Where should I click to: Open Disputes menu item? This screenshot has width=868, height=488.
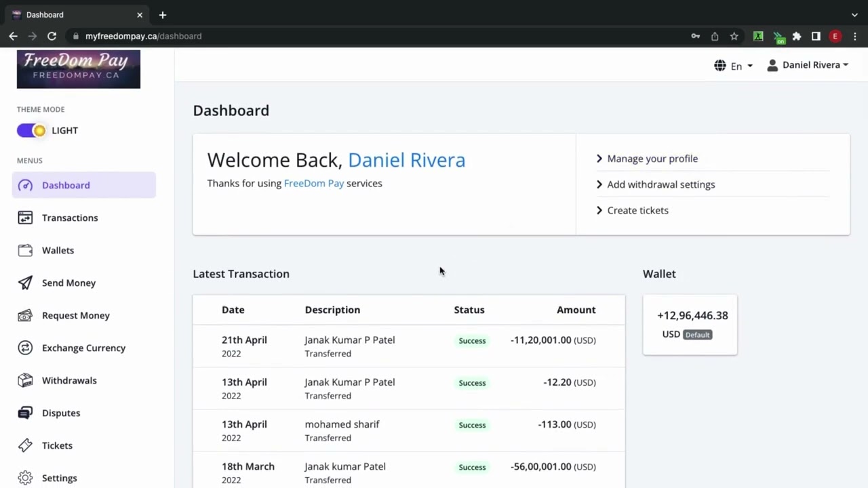(x=84, y=413)
